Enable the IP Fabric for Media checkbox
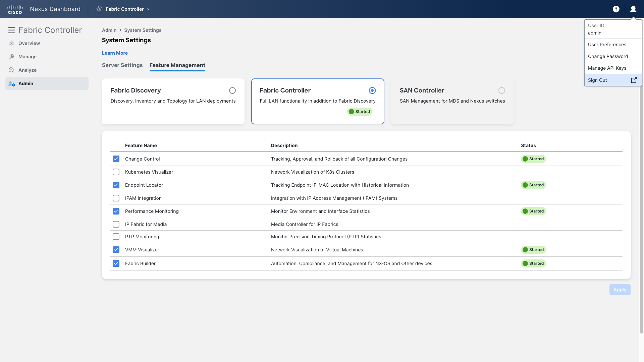The width and height of the screenshot is (644, 362). 116,224
